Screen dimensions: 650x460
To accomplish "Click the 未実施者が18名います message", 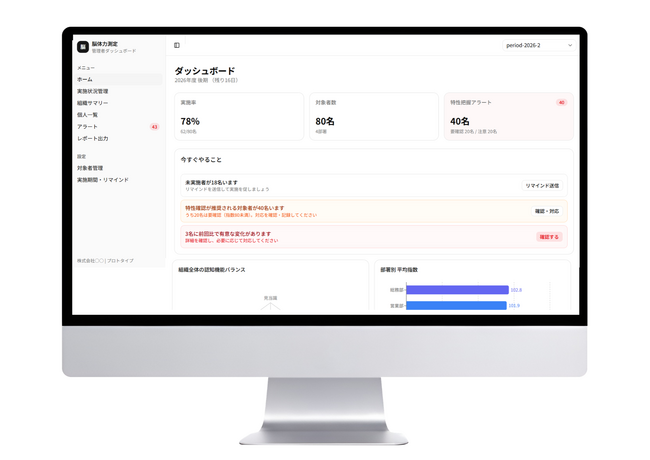I will coord(211,182).
